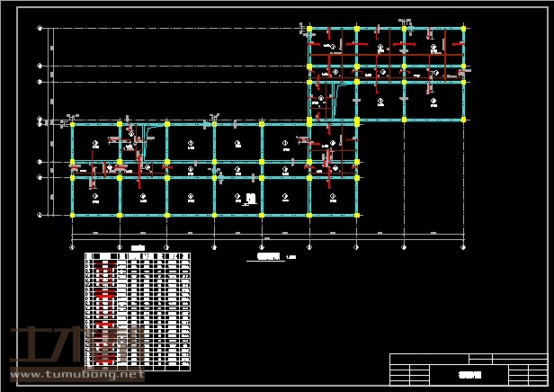Image resolution: width=554 pixels, height=392 pixels.
Task: Click the last row of the schedule table
Action: [137, 367]
